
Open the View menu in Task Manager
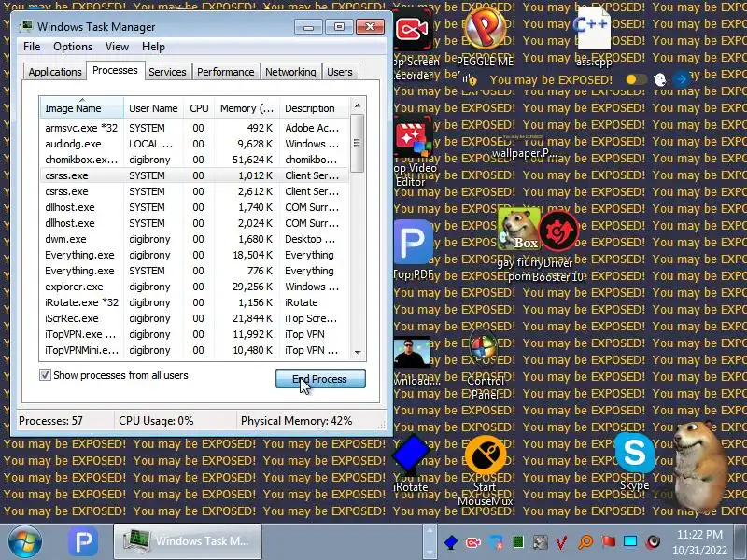[118, 46]
